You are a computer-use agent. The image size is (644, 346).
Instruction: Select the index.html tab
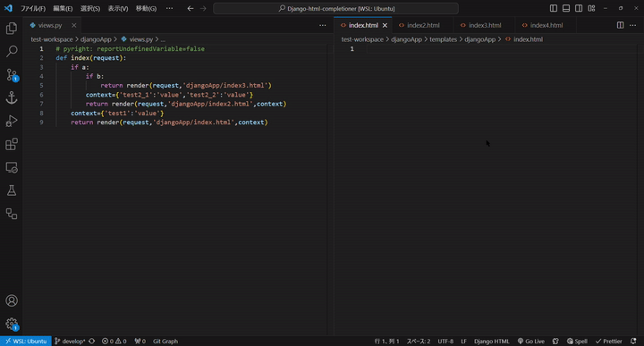click(x=363, y=25)
